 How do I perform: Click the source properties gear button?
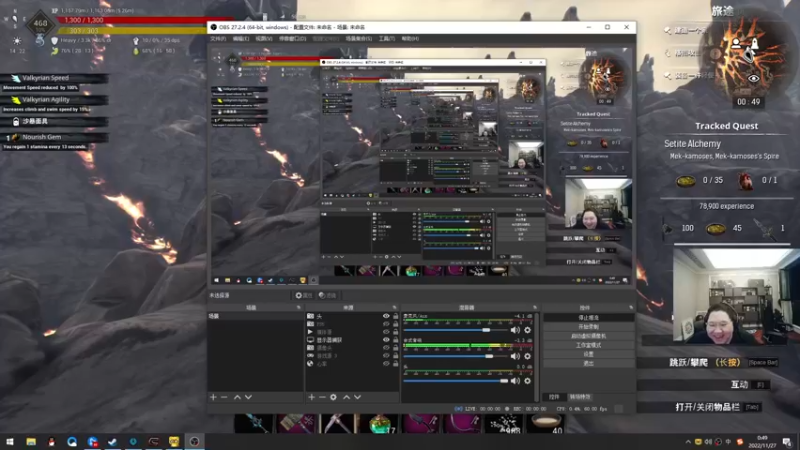coord(304,295)
